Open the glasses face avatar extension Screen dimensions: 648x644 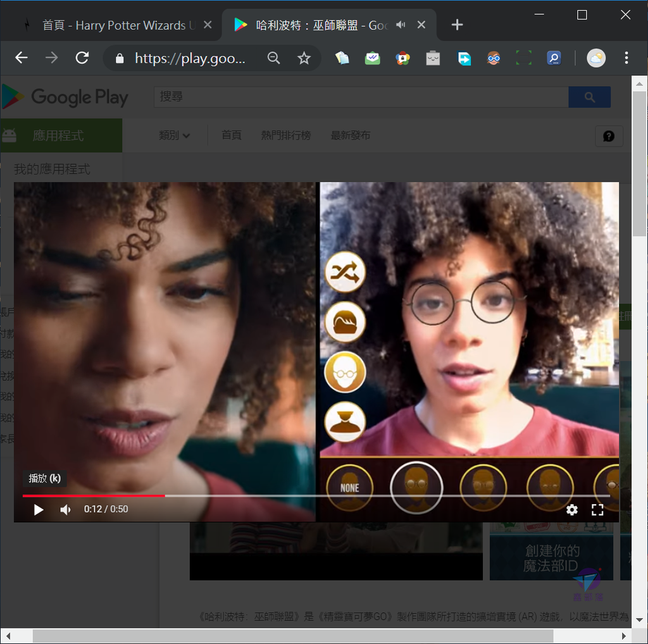(494, 58)
